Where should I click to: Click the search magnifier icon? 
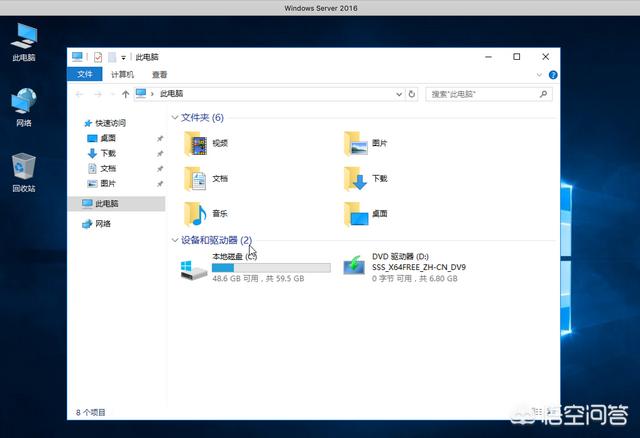click(543, 94)
